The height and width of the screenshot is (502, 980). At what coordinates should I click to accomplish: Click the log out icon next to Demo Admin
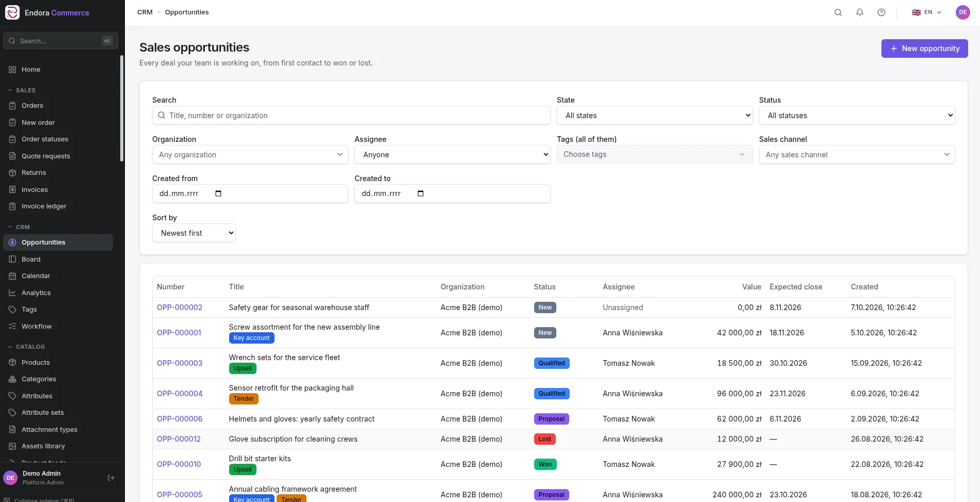tap(111, 478)
